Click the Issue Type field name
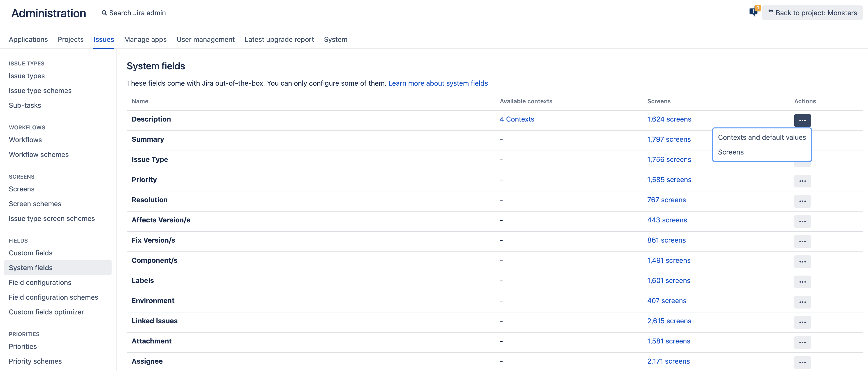 [150, 159]
